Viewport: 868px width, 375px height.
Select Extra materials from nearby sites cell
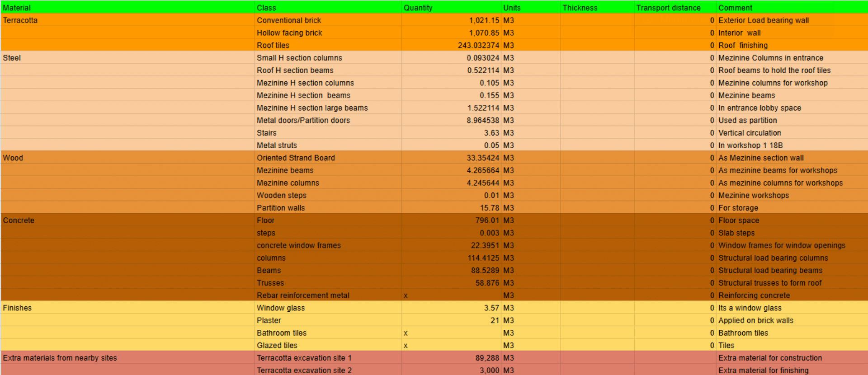(x=128, y=358)
